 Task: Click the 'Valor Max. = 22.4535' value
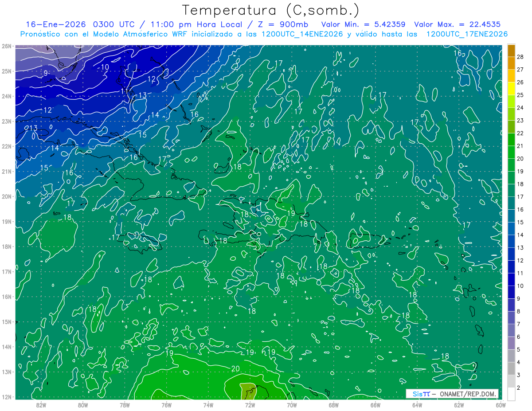(457, 24)
